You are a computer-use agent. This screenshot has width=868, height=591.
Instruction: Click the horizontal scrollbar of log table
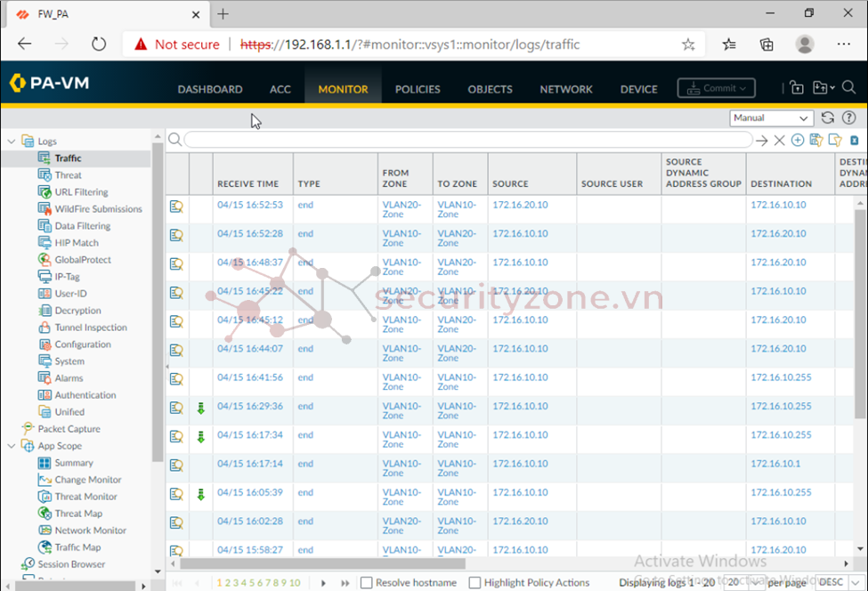click(322, 564)
